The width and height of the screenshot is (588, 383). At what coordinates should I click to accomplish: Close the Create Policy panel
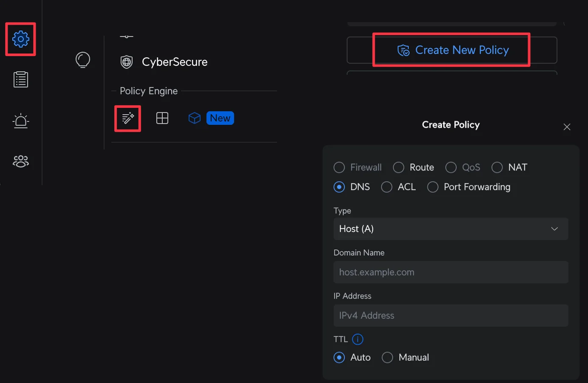tap(567, 127)
